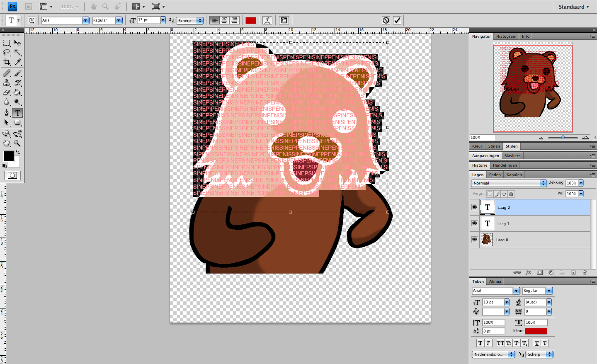
Task: Enable all caps text style
Action: [500, 343]
